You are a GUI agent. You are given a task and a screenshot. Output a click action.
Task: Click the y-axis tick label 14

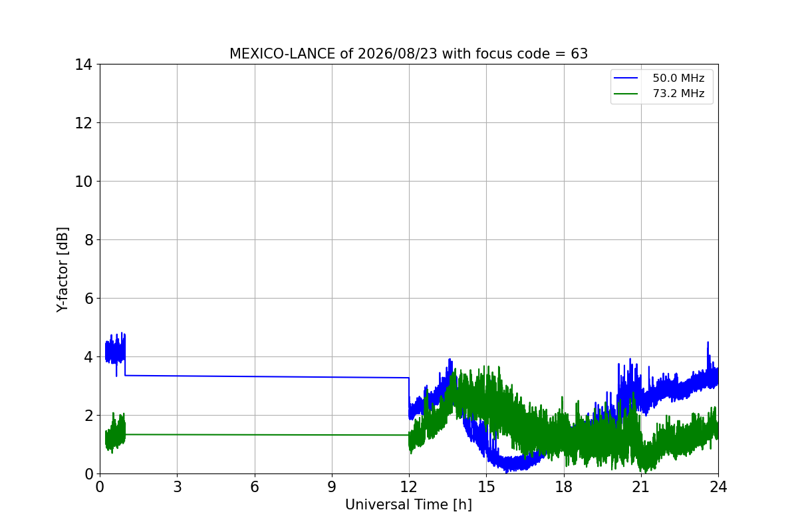coord(84,65)
